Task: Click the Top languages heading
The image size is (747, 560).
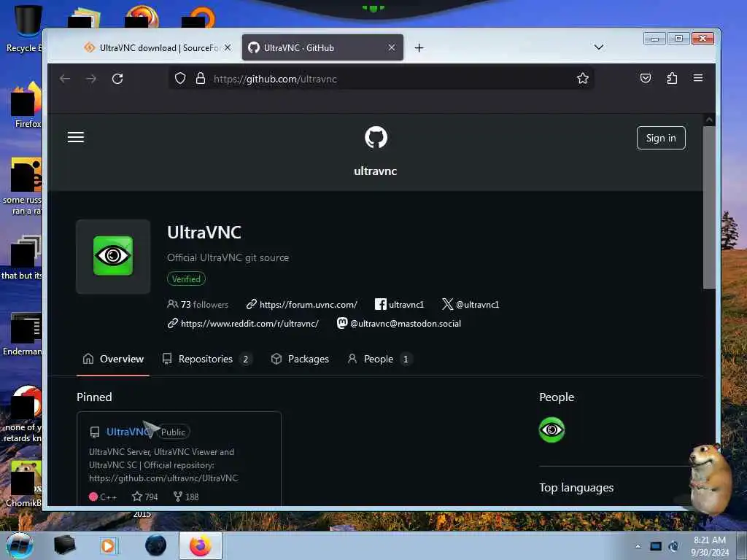Action: 576,488
